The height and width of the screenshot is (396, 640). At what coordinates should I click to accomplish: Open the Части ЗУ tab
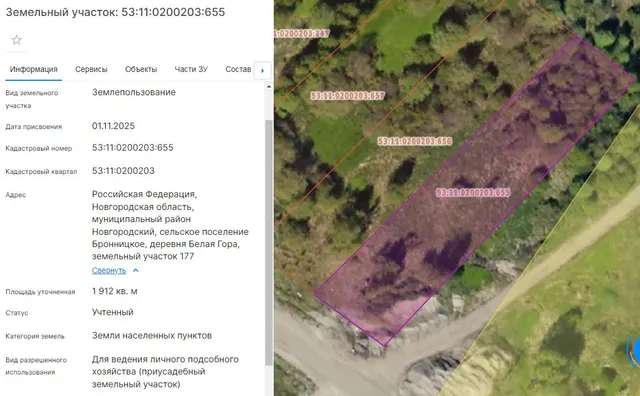[x=191, y=69]
